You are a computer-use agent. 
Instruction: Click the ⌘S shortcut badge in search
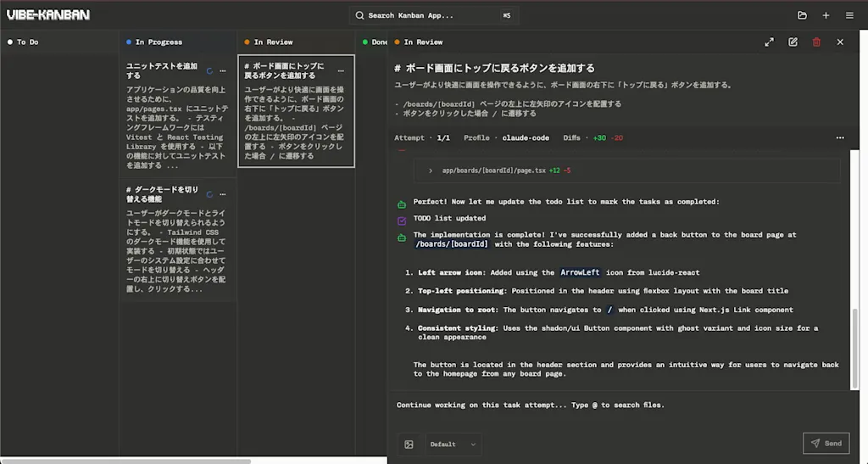coord(507,15)
